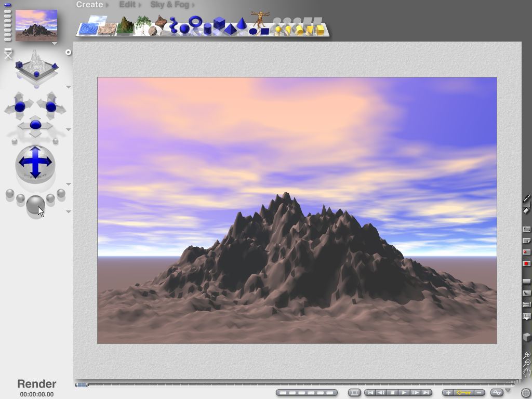532x399 pixels.
Task: Toggle the left small sphere under camera crosses
Action: click(15, 141)
